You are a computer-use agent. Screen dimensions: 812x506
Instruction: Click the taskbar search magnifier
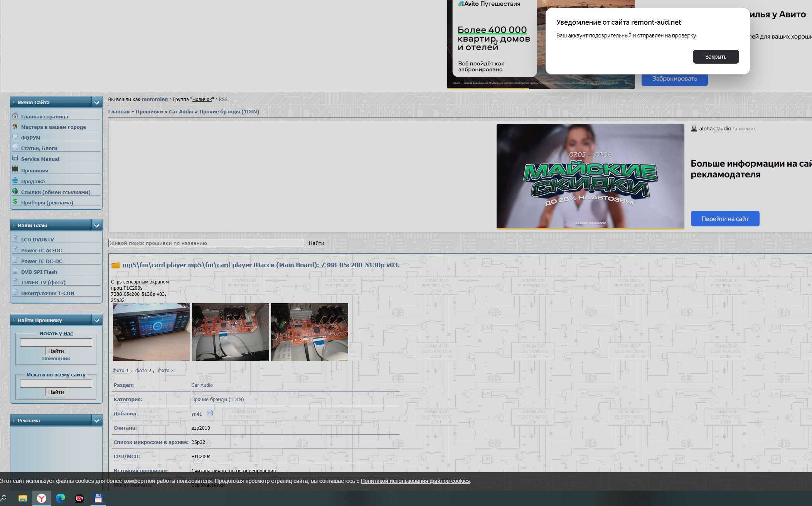point(3,498)
